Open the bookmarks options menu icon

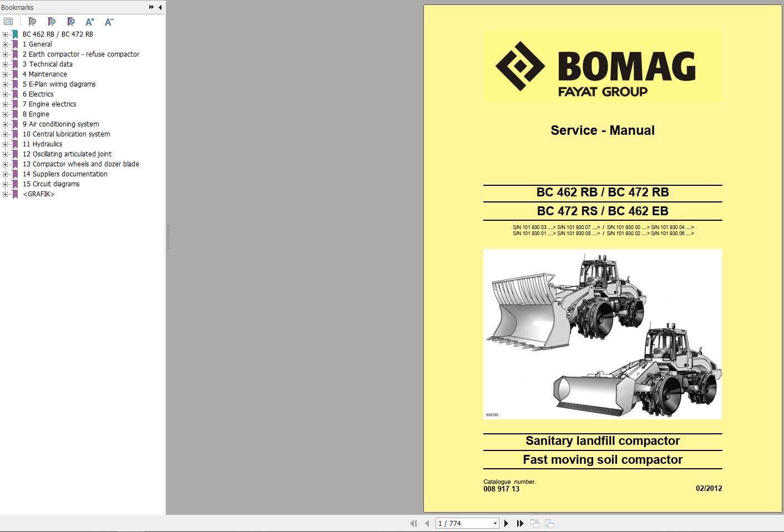click(x=8, y=22)
